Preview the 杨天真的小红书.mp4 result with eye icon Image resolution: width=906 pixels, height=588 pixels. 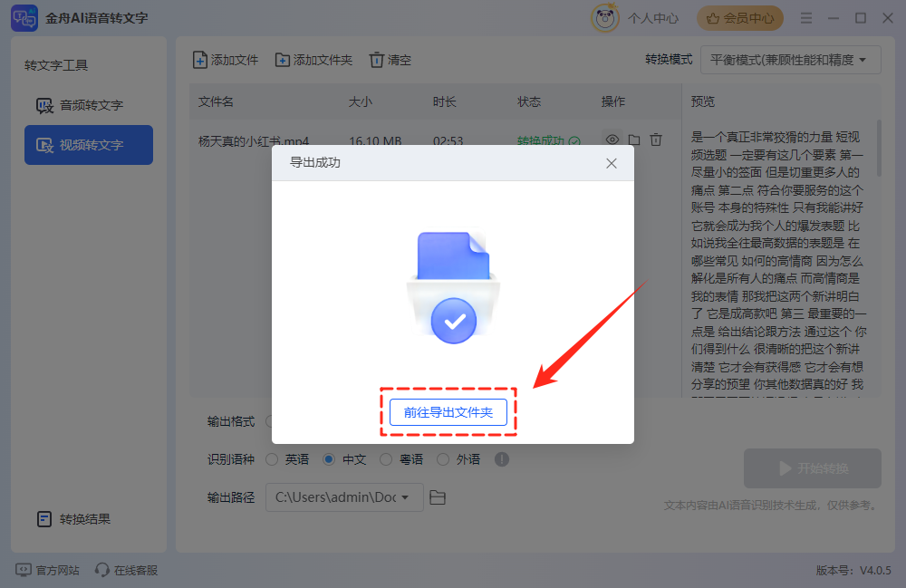(x=612, y=140)
